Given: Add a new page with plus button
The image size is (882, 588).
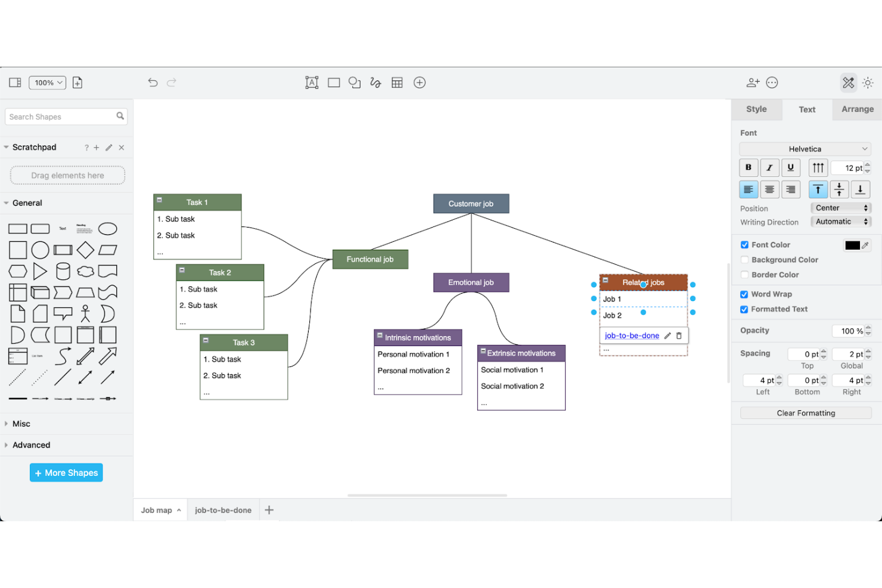Looking at the screenshot, I should click(269, 510).
